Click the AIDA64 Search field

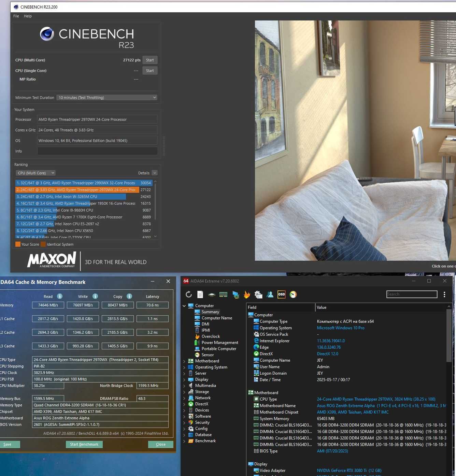pos(412,294)
